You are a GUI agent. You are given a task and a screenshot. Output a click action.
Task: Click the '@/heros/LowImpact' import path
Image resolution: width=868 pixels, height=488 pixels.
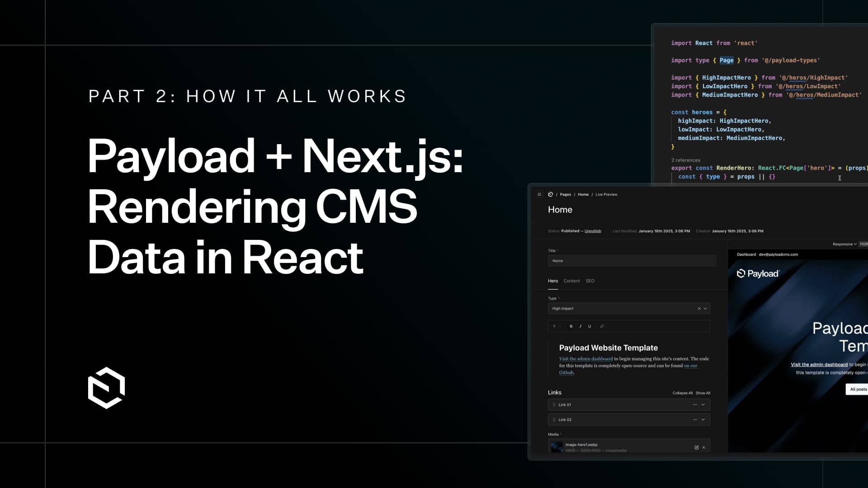(x=808, y=86)
